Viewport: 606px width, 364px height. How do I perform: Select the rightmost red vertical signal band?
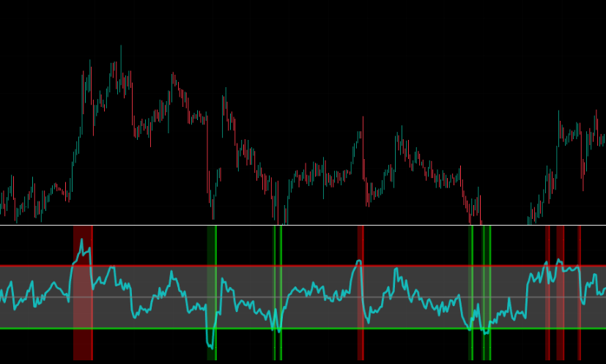pos(579,293)
